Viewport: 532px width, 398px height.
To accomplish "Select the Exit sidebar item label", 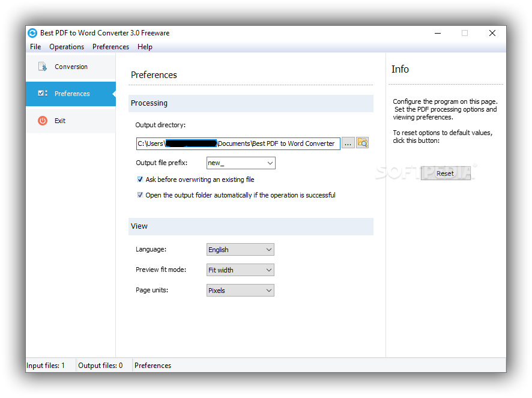I will [60, 121].
